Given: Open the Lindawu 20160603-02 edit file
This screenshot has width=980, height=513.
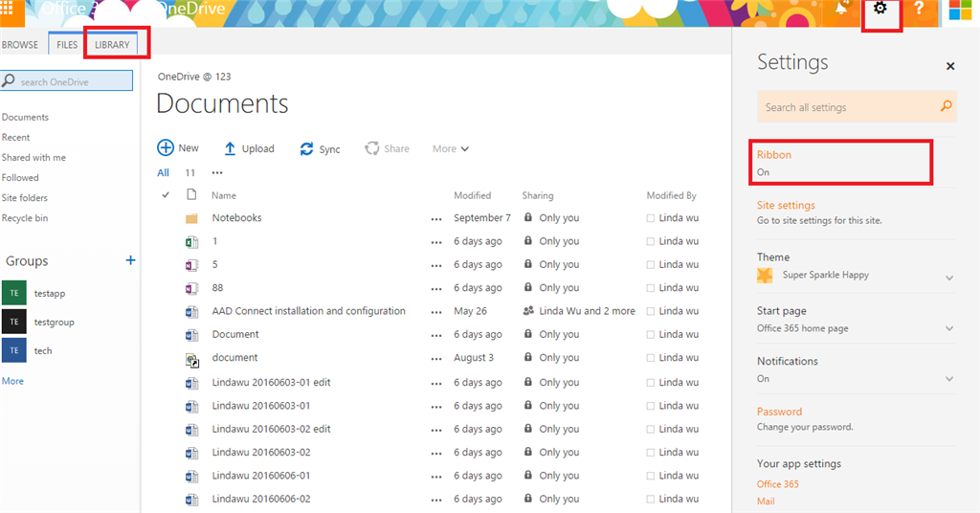Looking at the screenshot, I should click(x=271, y=430).
